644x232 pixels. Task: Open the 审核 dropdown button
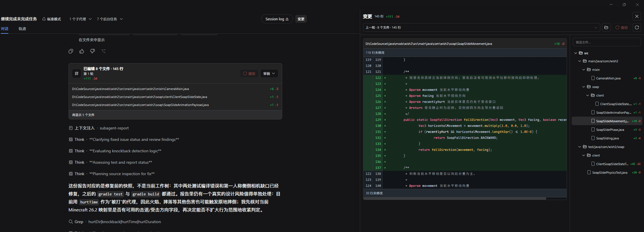pos(269,73)
